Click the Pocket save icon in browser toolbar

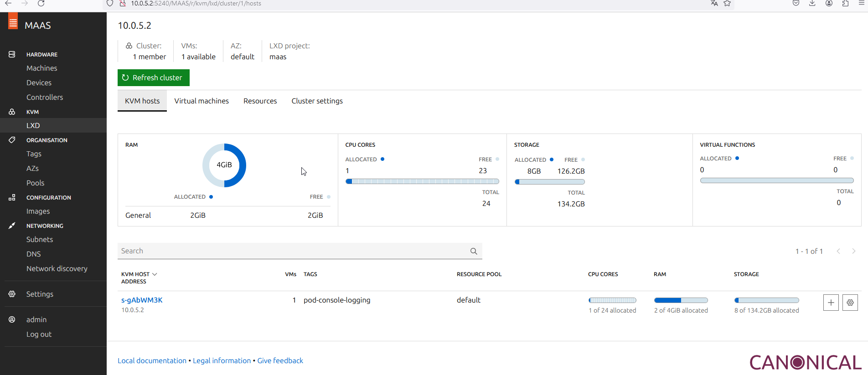tap(796, 3)
